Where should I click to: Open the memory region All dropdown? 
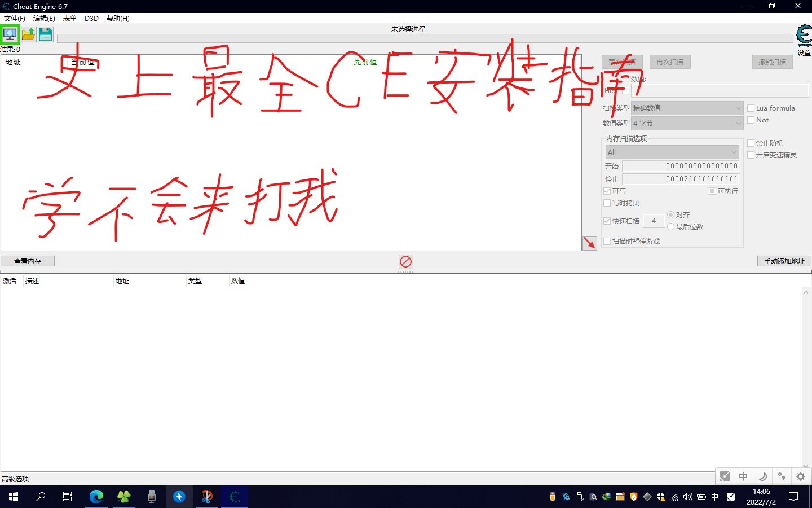[x=672, y=152]
